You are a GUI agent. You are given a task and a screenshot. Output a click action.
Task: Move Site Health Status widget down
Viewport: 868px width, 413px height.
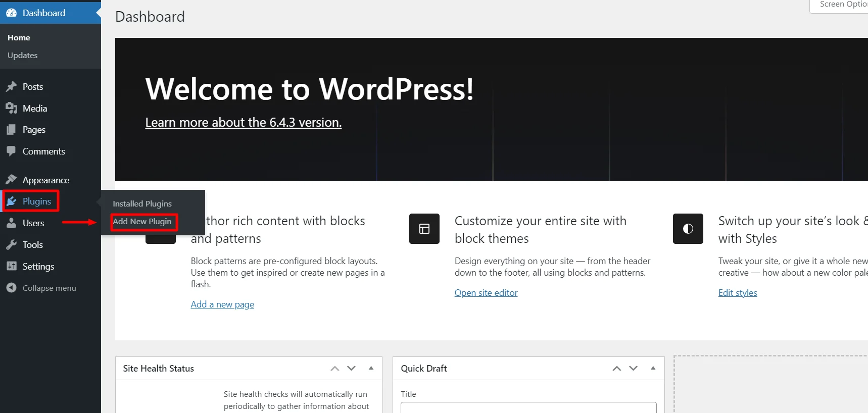pos(352,369)
